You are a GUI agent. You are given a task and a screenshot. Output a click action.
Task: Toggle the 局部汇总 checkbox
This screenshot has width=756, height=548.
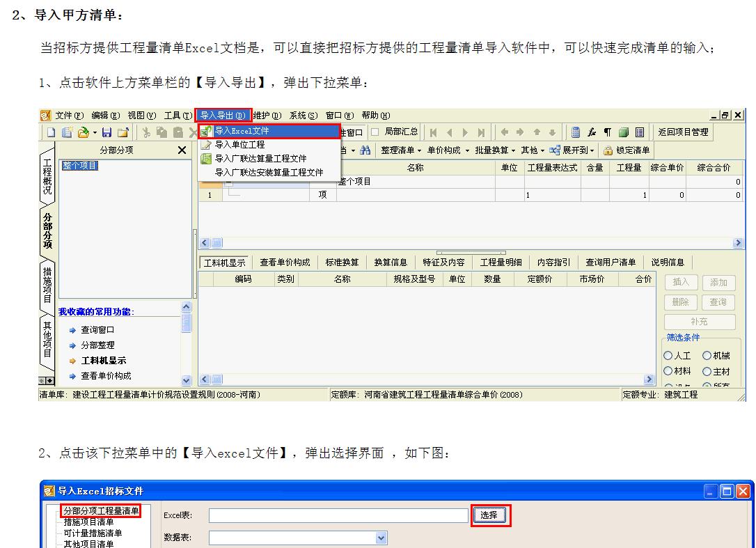pyautogui.click(x=375, y=132)
